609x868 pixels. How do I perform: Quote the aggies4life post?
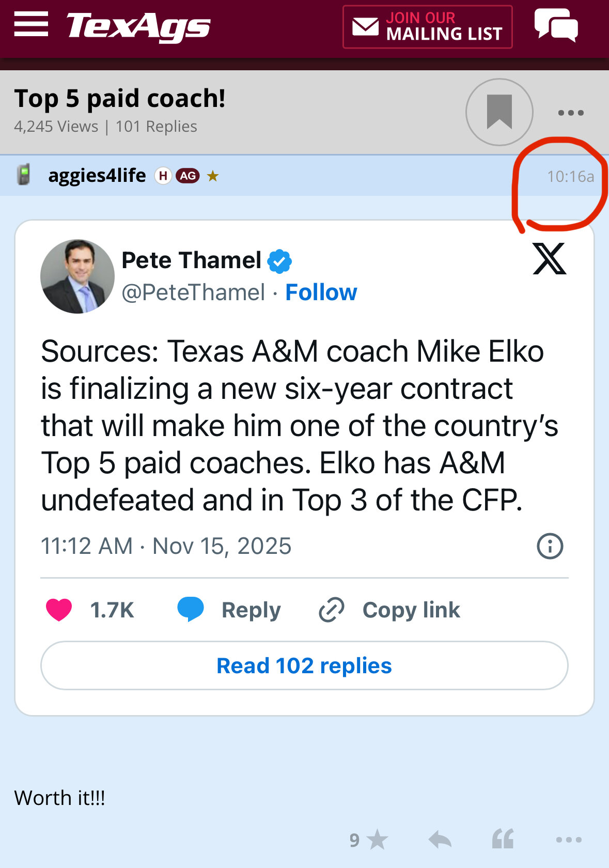503,840
